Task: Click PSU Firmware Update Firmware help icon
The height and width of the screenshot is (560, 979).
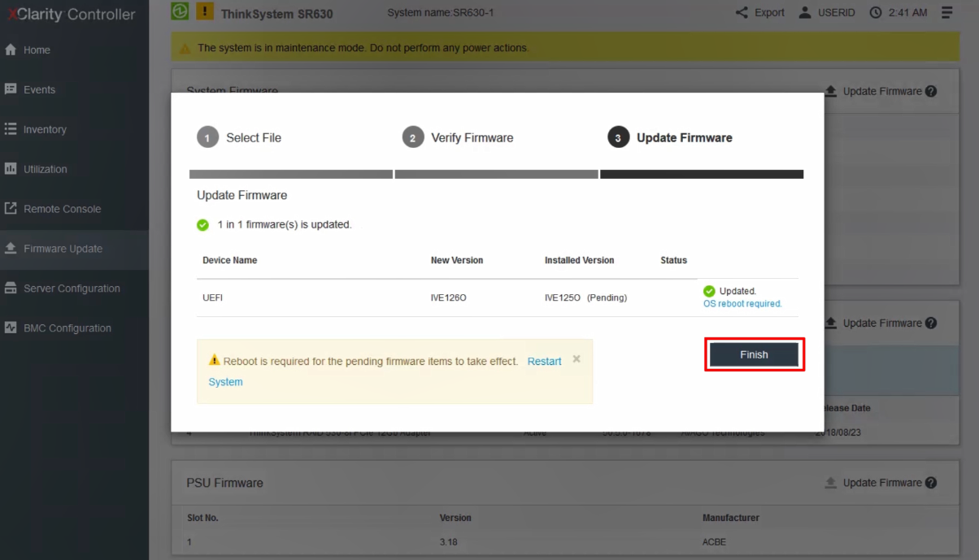Action: [930, 483]
